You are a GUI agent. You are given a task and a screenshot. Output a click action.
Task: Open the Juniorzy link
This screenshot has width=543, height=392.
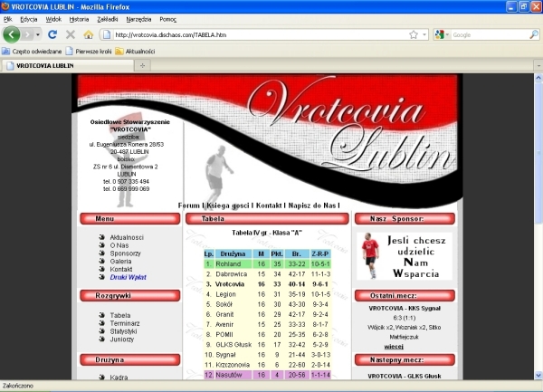(x=121, y=339)
